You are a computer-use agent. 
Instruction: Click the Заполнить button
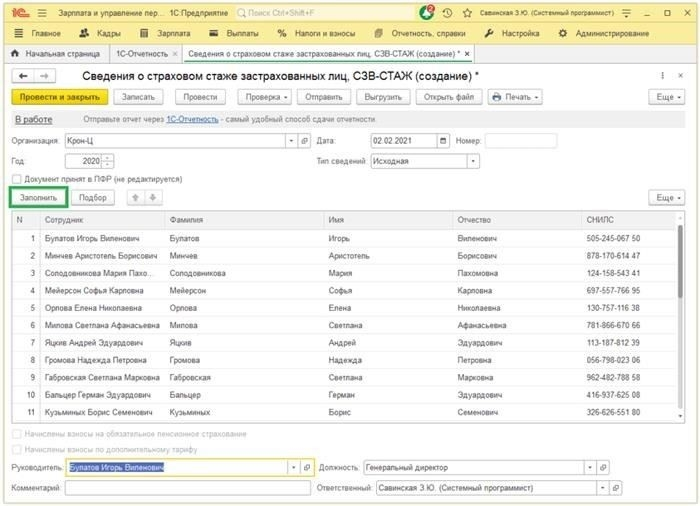pyautogui.click(x=38, y=197)
